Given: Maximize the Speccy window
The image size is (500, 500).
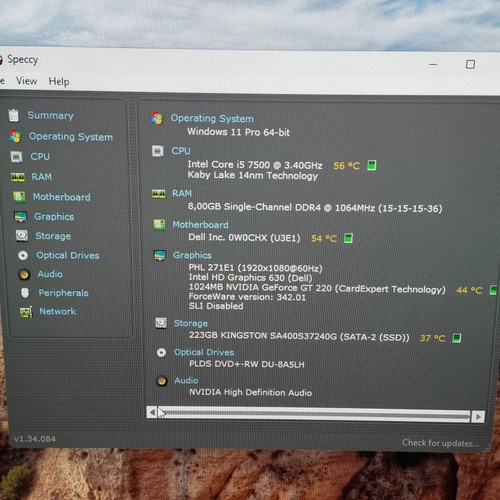Looking at the screenshot, I should point(470,64).
